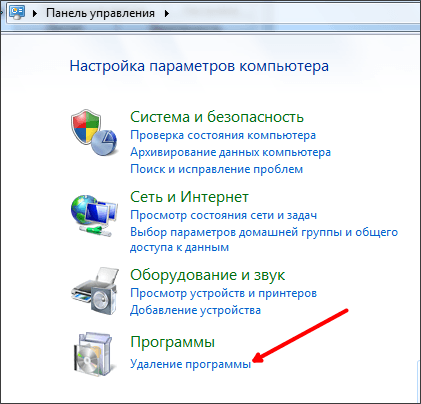This screenshot has width=421, height=404.
Task: Click the Network and Internet globe icon
Action: pyautogui.click(x=94, y=215)
